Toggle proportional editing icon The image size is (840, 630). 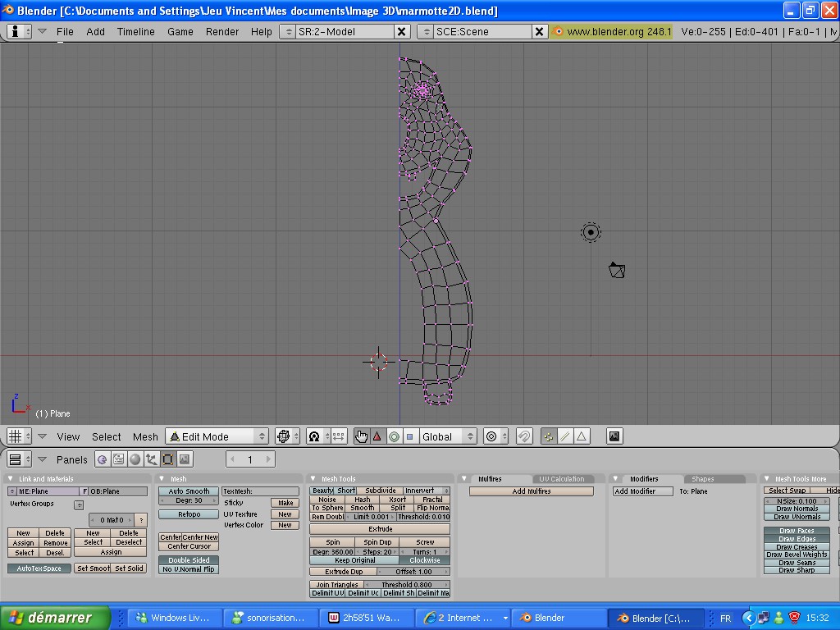click(491, 436)
